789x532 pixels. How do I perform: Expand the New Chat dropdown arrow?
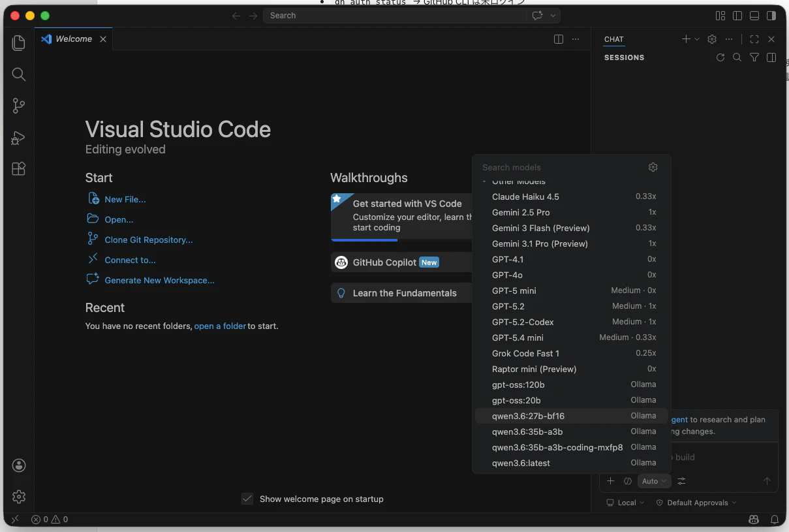click(697, 39)
